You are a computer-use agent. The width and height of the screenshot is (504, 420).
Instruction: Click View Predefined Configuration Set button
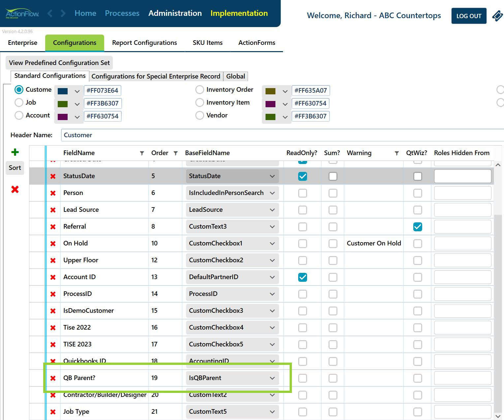pos(59,63)
